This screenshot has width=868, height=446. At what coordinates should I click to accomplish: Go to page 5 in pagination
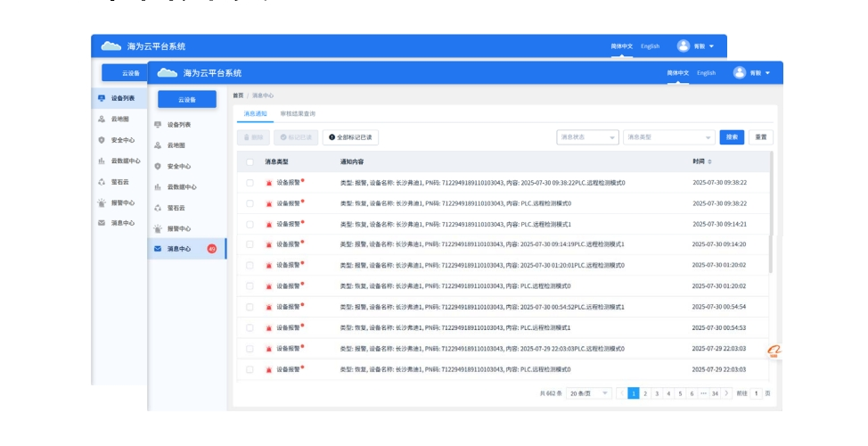tap(680, 393)
